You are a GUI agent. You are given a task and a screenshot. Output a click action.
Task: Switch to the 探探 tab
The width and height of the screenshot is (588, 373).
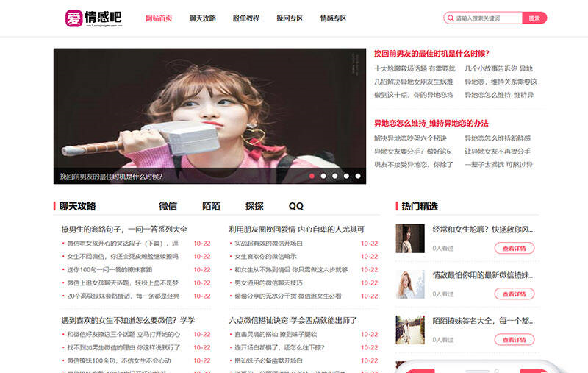tap(254, 206)
